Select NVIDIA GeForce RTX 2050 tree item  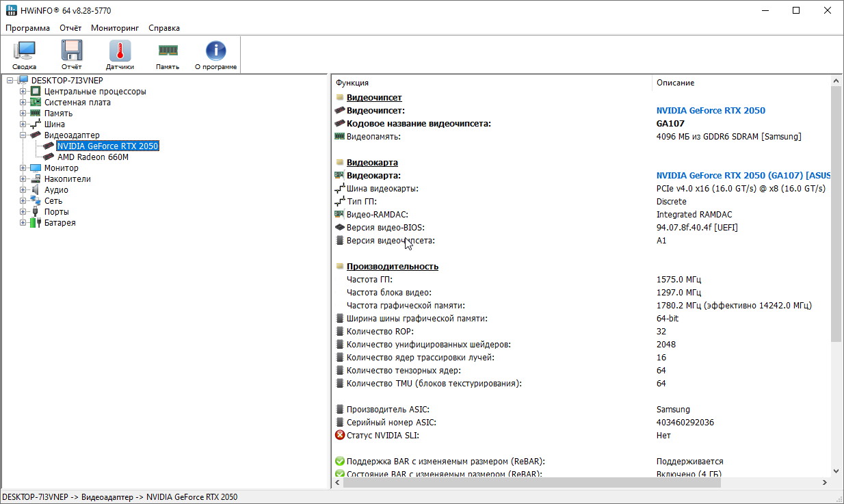point(107,146)
